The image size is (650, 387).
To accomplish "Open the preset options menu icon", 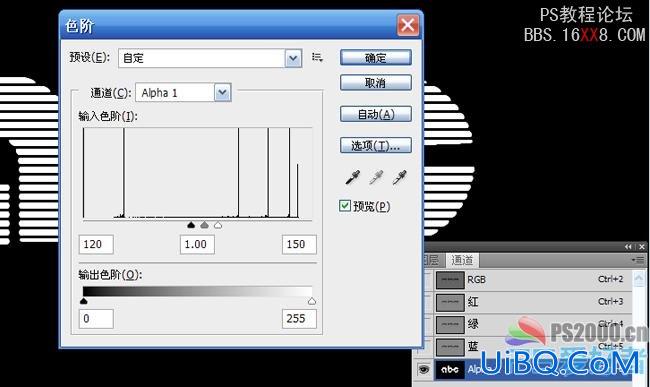I will point(317,57).
